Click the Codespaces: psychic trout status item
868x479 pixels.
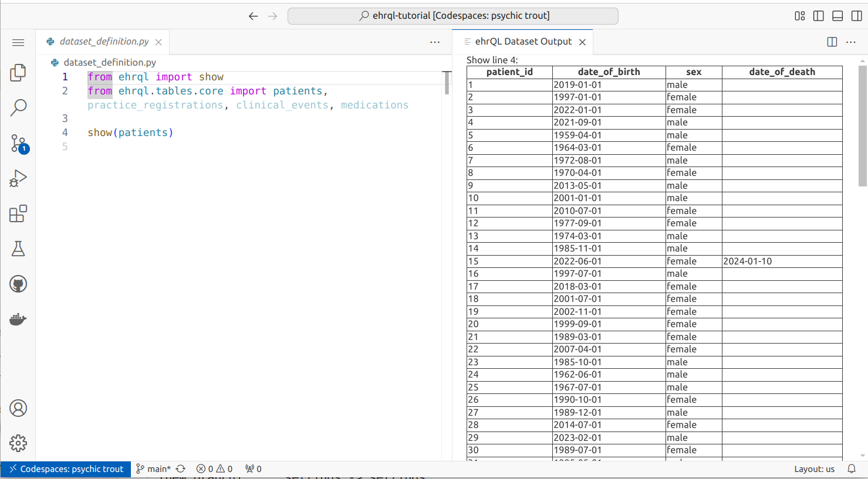point(65,468)
